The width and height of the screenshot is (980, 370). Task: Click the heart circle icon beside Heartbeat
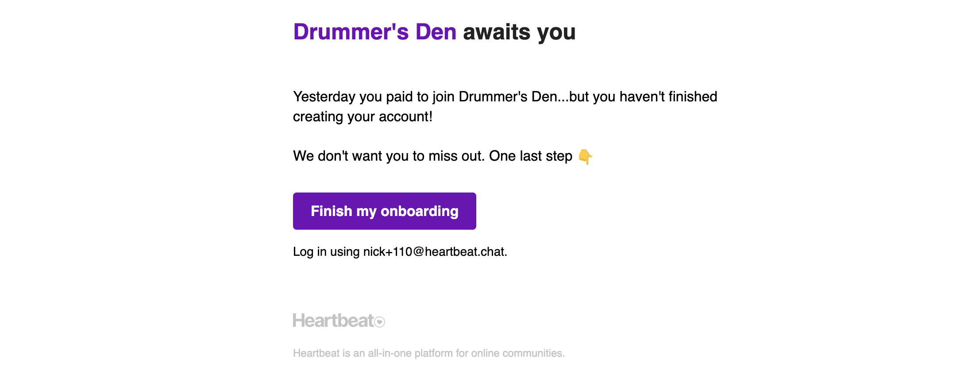tap(380, 322)
